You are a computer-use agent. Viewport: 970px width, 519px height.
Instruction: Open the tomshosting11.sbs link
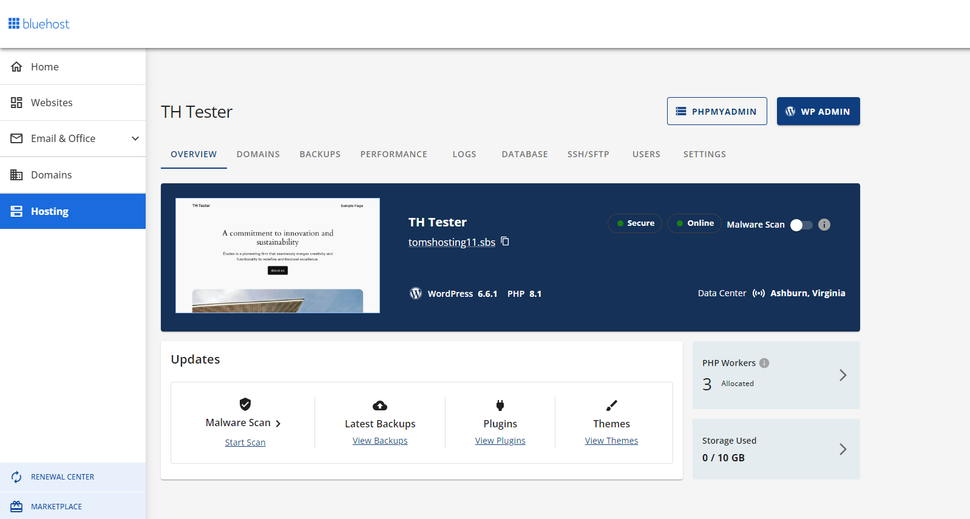click(x=452, y=242)
